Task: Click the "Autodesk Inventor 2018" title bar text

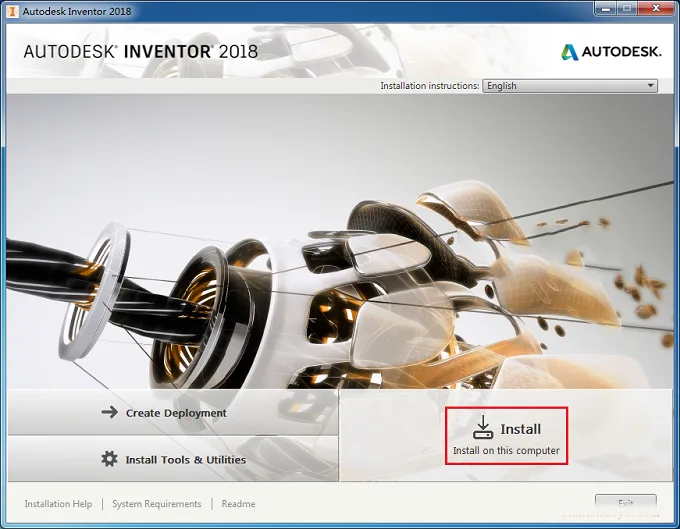Action: click(x=77, y=11)
